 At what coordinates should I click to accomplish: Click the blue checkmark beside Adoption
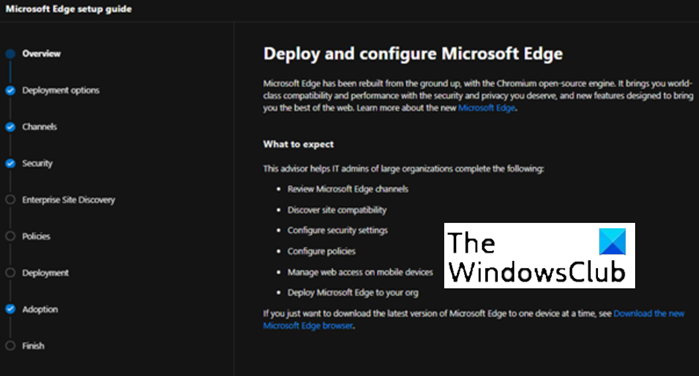[x=10, y=309]
